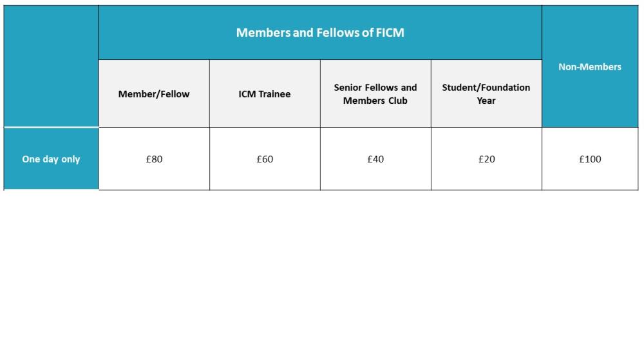This screenshot has height=363, width=644.
Task: Select the Student/Foundation Year heading
Action: (486, 93)
